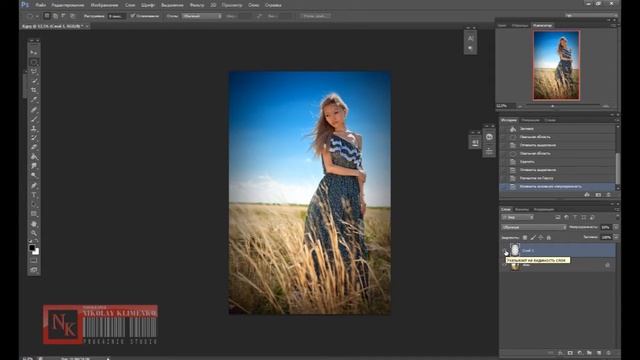Open the workspace switcher dropdown

pyautogui.click(x=591, y=16)
